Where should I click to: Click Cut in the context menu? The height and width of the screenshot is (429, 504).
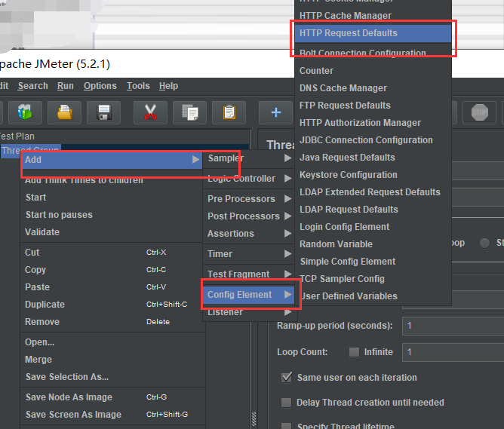112,253
